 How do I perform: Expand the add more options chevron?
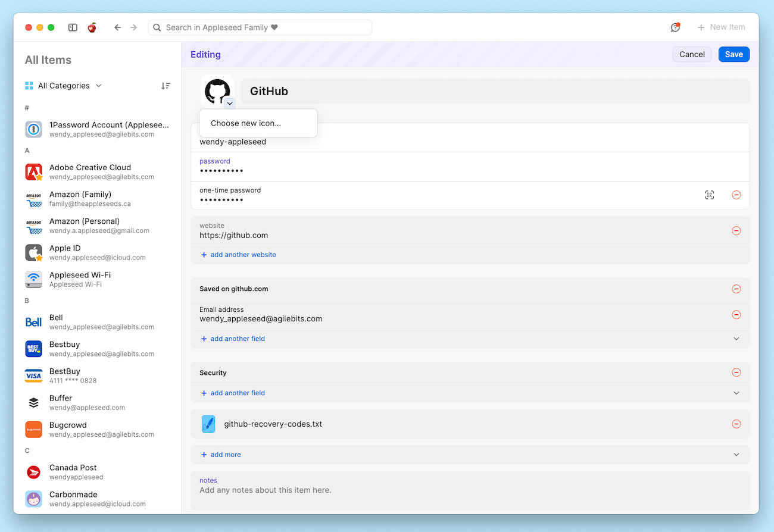[736, 455]
